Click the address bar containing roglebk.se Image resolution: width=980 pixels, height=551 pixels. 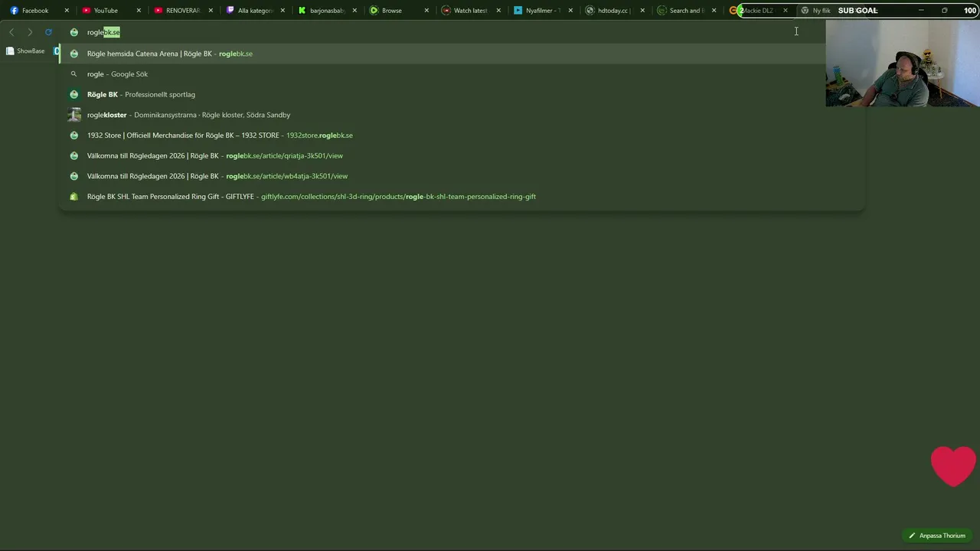(462, 32)
